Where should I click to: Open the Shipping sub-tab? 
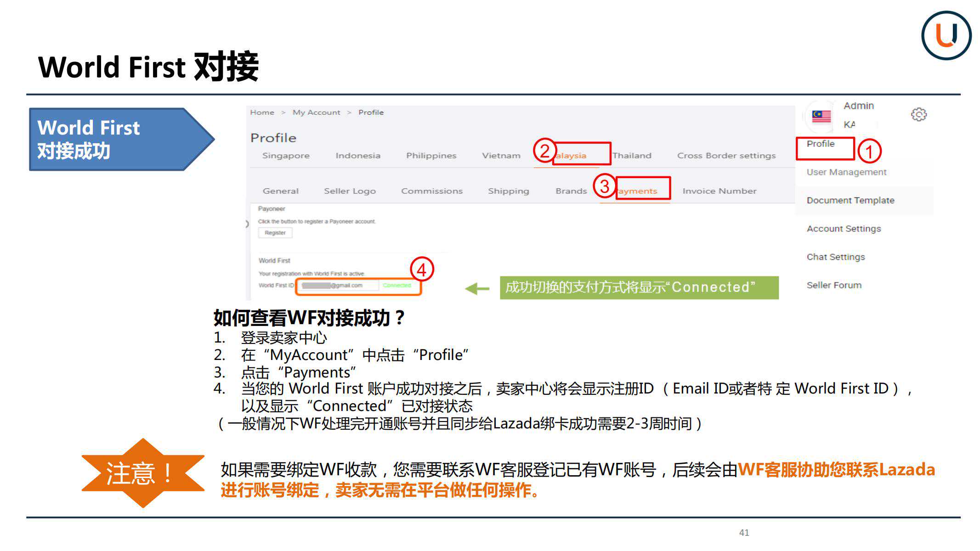[508, 191]
